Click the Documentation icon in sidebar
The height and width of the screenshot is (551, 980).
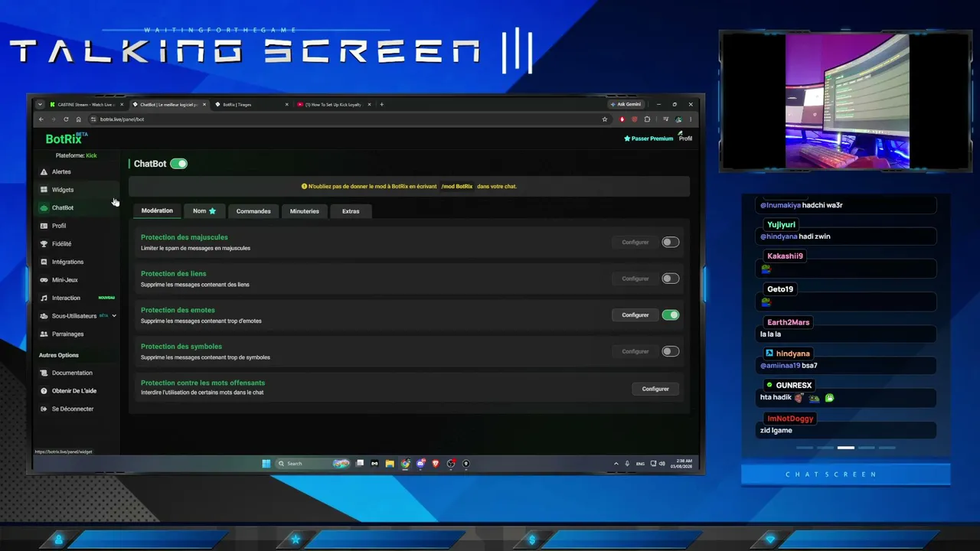44,373
